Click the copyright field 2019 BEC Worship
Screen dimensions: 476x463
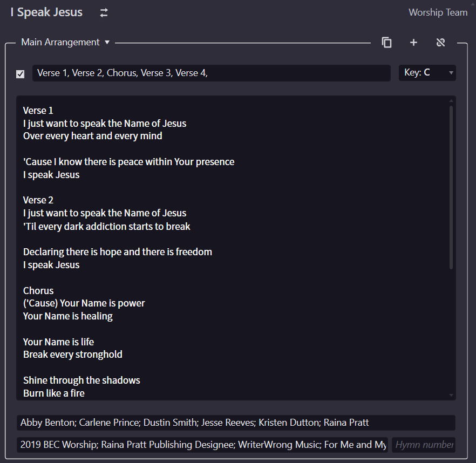pyautogui.click(x=202, y=445)
